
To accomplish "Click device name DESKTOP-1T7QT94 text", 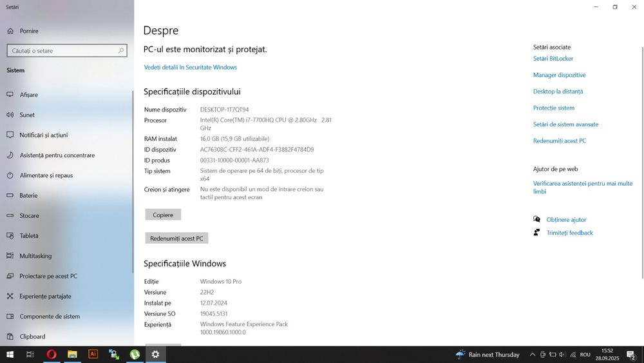I will coord(224,110).
